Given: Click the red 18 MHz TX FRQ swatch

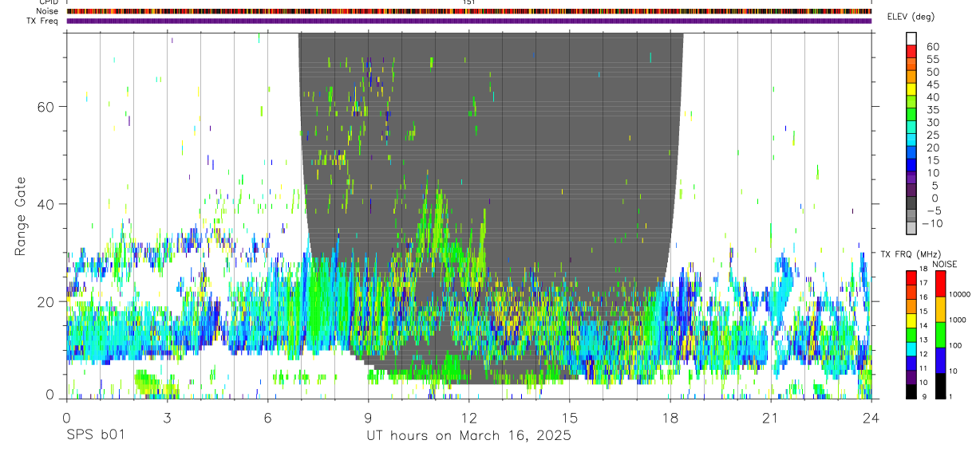Looking at the screenshot, I should pyautogui.click(x=911, y=277).
